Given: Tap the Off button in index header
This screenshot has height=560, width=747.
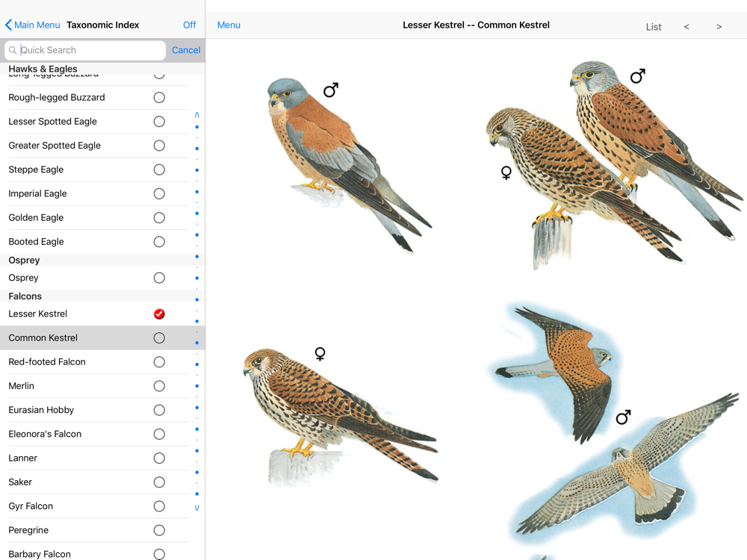Looking at the screenshot, I should (x=189, y=25).
